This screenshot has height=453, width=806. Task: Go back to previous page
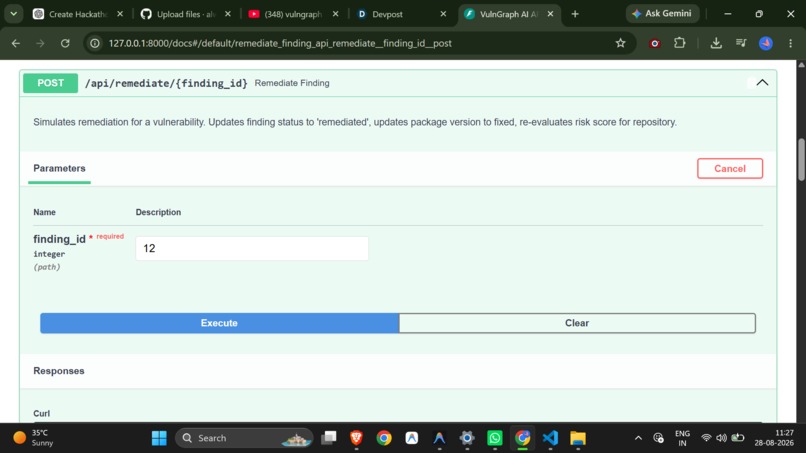pos(16,43)
